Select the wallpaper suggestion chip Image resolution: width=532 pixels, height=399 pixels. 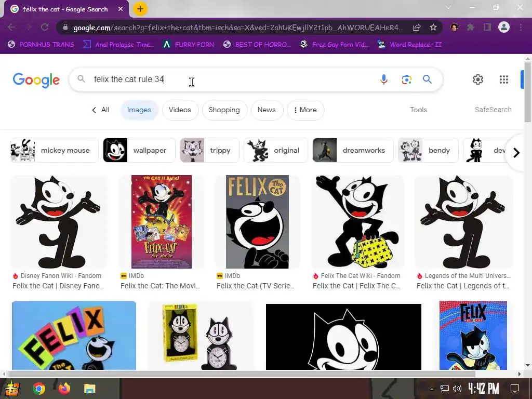(x=139, y=150)
